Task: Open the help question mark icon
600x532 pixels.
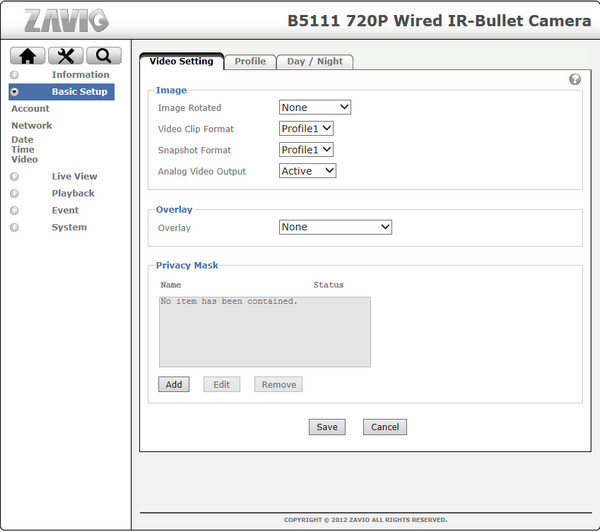Action: pyautogui.click(x=575, y=79)
